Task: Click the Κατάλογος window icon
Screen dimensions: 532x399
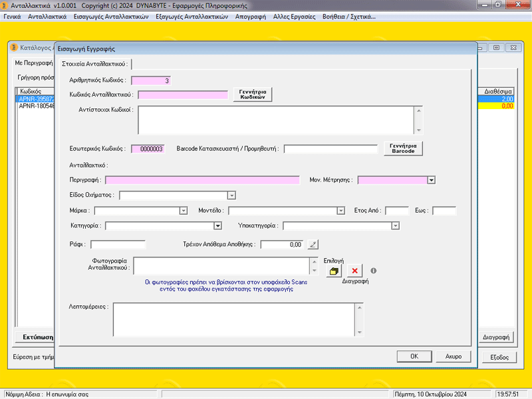Action: (13, 47)
